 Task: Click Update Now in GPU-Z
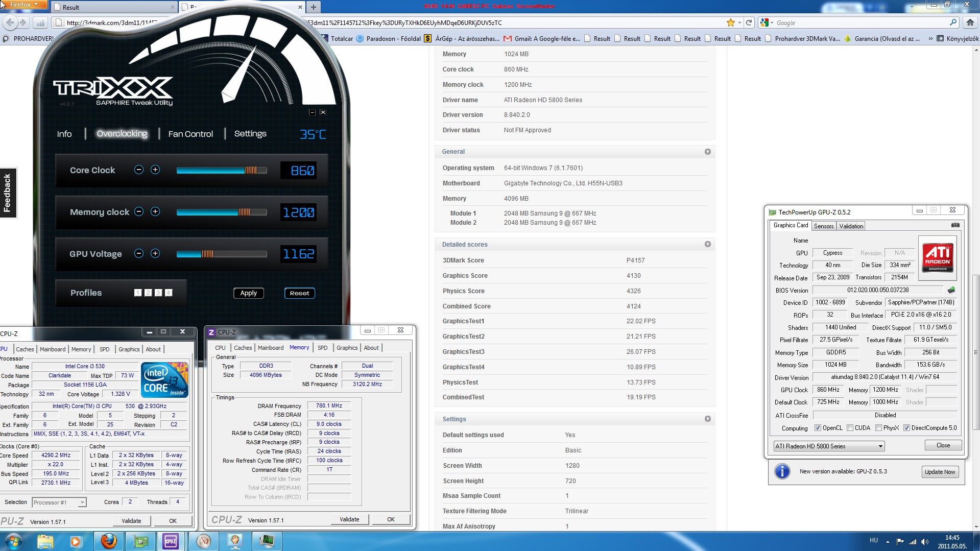(940, 472)
